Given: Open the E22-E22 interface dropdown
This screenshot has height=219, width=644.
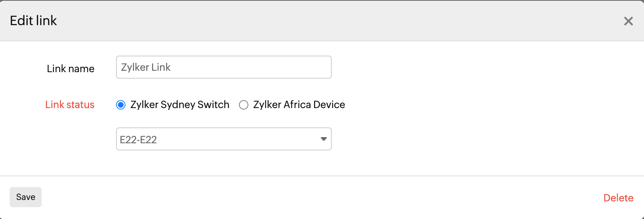Looking at the screenshot, I should (x=224, y=139).
